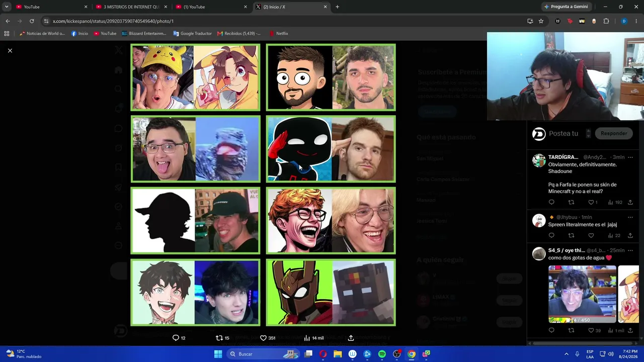
Task: Share the @Jhybuu comment
Action: (x=630, y=235)
